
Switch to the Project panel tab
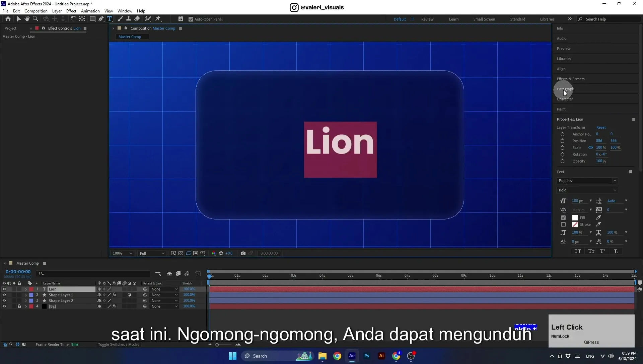point(10,28)
